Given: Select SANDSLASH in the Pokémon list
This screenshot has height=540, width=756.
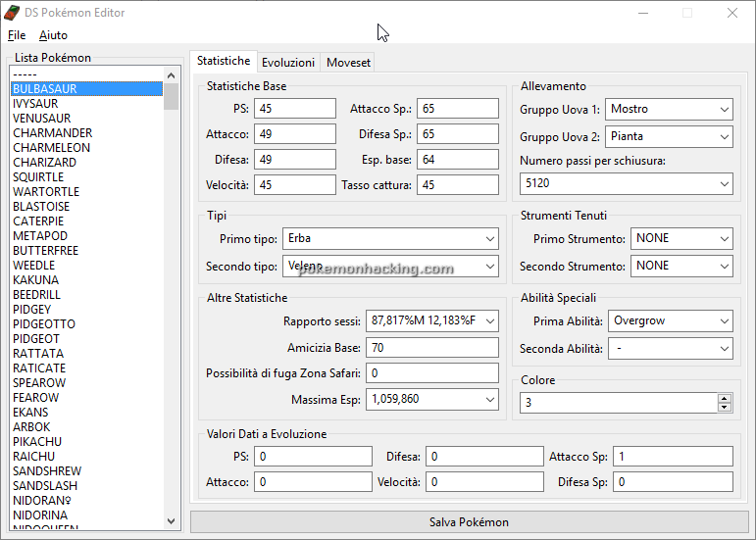Looking at the screenshot, I should click(87, 485).
